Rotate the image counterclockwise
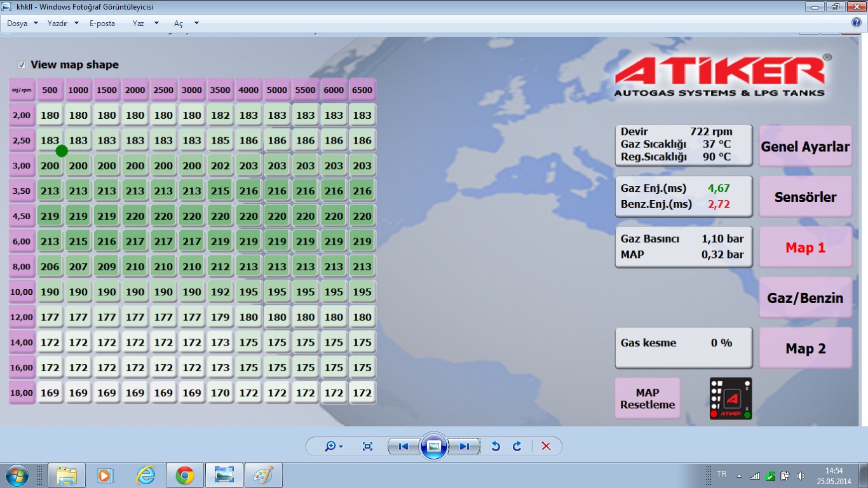The image size is (868, 488). tap(496, 447)
